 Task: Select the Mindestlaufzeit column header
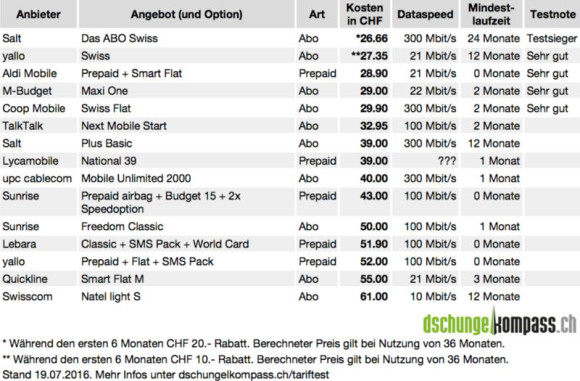point(491,14)
